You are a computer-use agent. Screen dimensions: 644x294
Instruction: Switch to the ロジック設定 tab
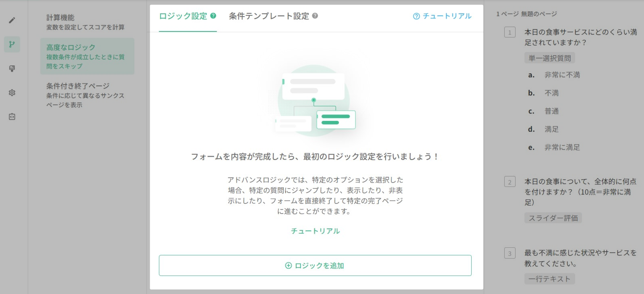coord(183,16)
